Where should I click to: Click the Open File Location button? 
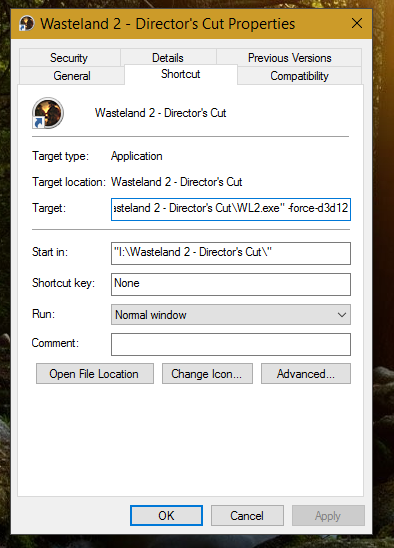(x=95, y=374)
